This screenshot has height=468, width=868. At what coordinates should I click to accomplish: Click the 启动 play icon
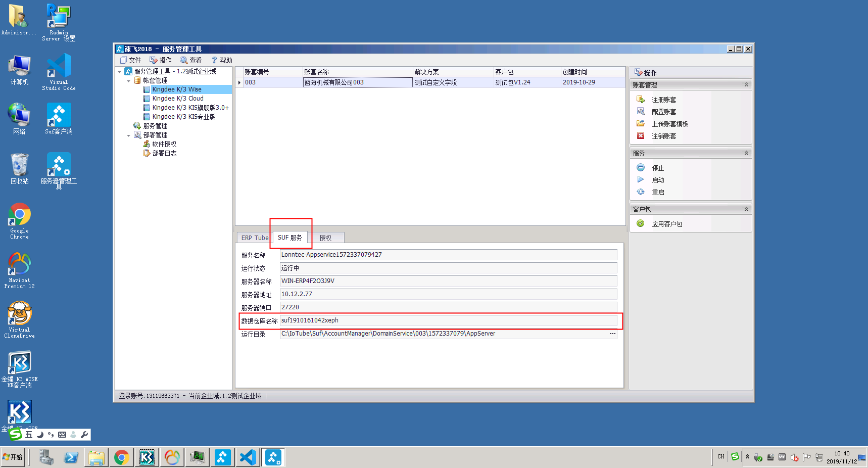tap(641, 180)
